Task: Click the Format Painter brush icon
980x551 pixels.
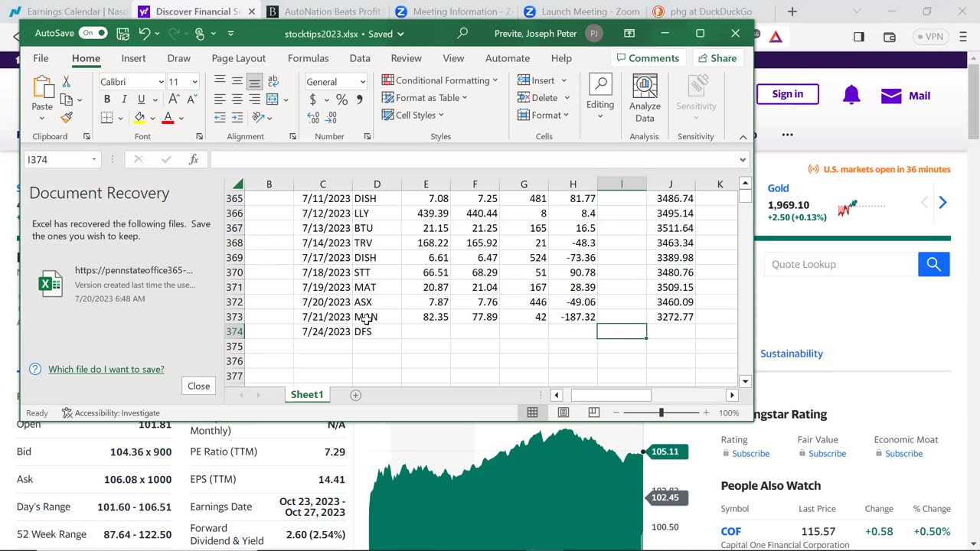Action: pyautogui.click(x=67, y=117)
